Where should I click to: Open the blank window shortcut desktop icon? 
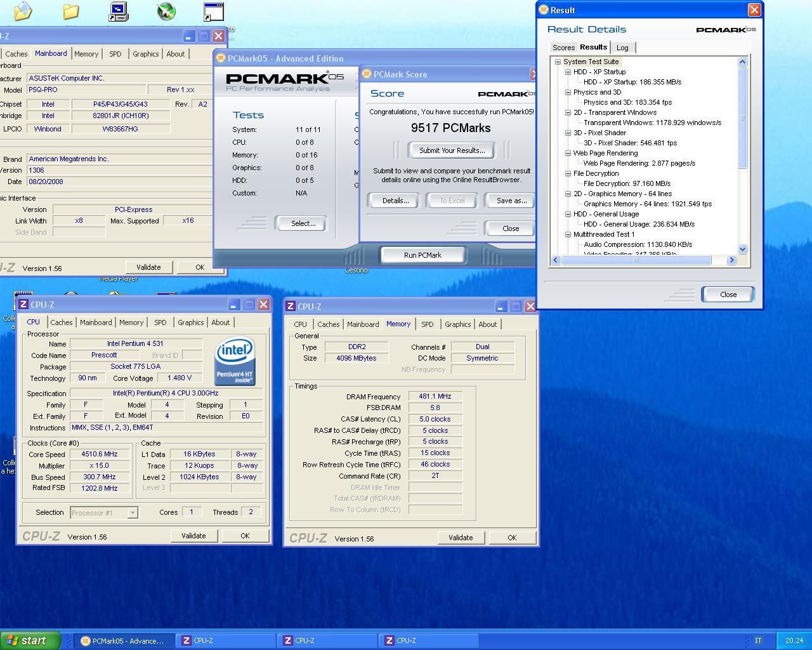click(x=213, y=12)
